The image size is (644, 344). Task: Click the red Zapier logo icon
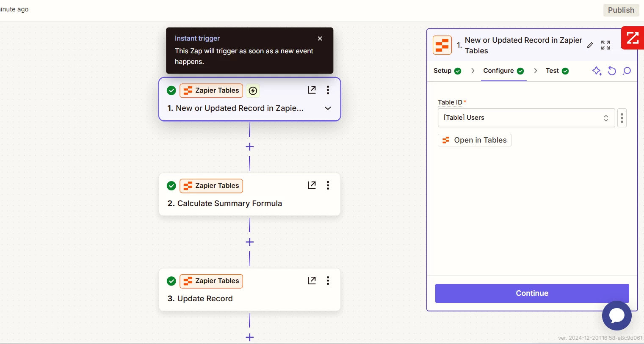tap(633, 38)
